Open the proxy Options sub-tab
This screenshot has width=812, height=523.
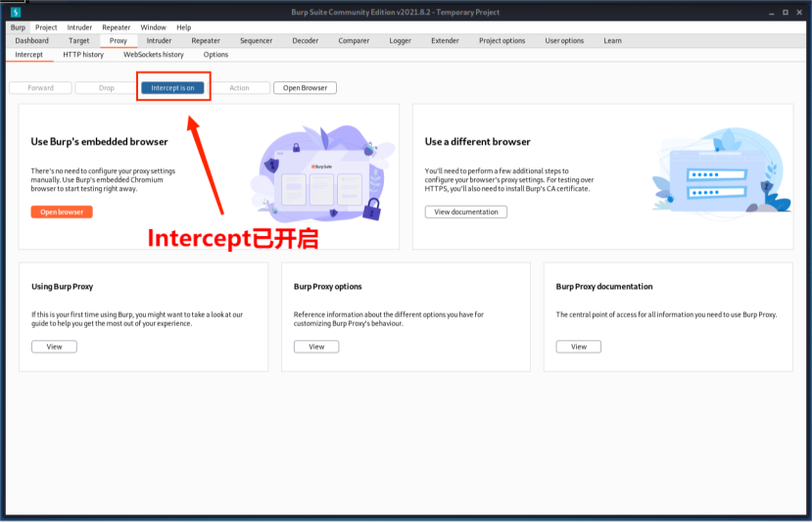point(215,55)
